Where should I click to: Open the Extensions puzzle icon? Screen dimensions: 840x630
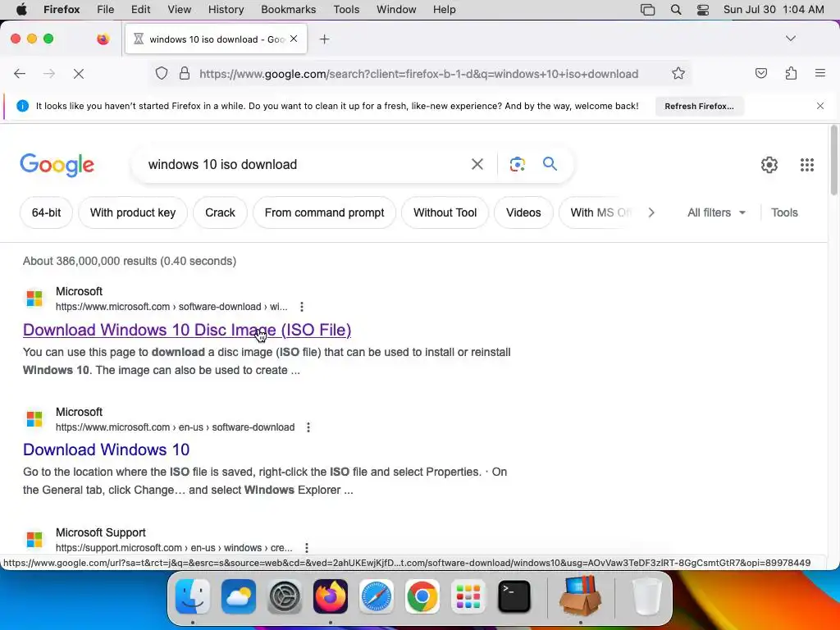(791, 73)
